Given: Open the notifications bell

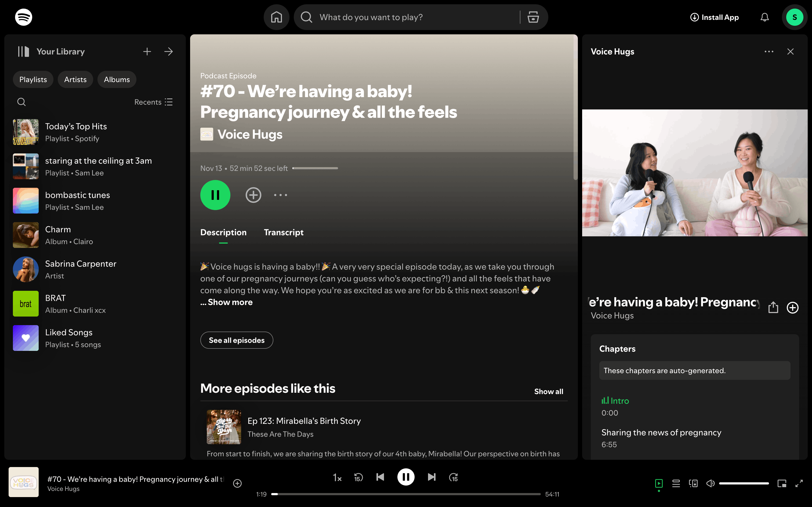Looking at the screenshot, I should 764,17.
